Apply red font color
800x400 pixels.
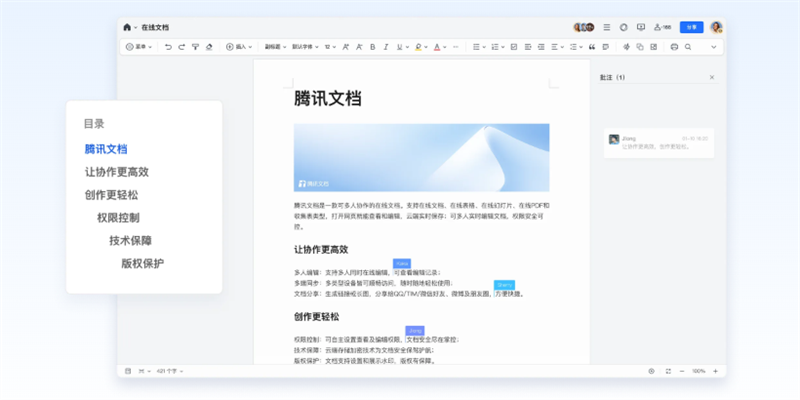point(437,47)
